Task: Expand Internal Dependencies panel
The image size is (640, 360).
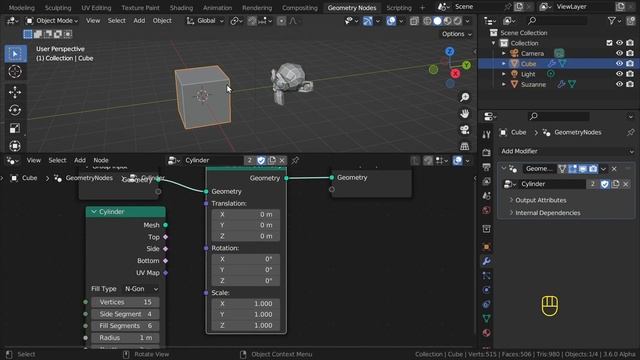Action: click(x=544, y=213)
